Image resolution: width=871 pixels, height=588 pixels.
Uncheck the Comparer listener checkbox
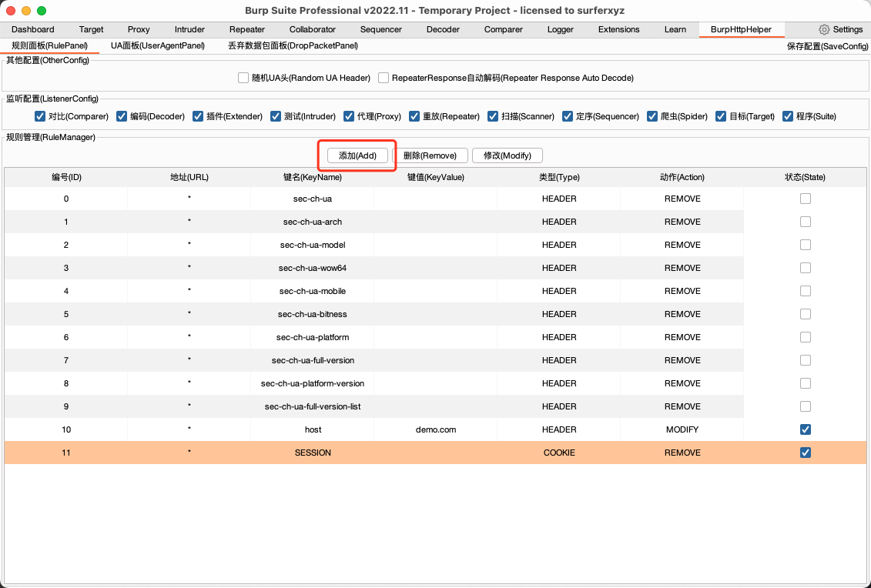click(x=40, y=116)
